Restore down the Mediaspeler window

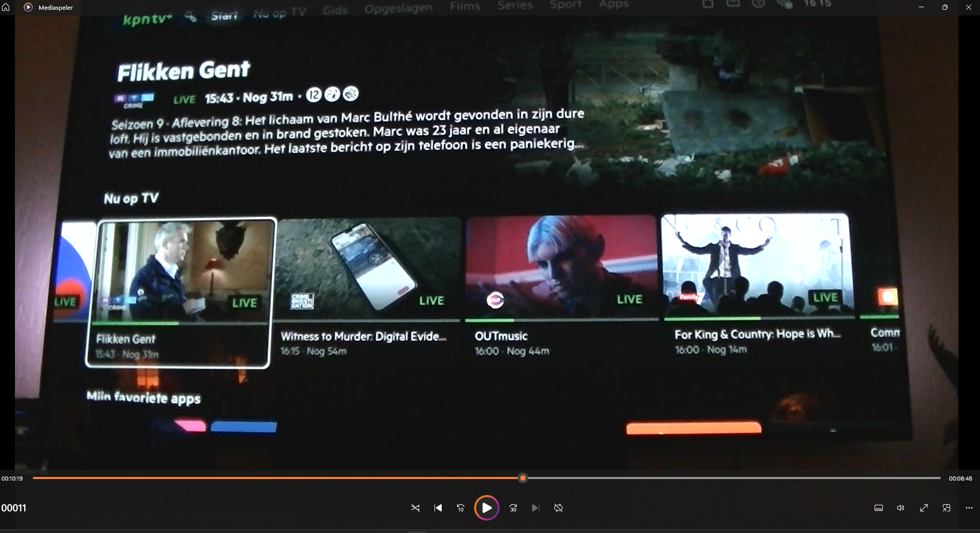click(945, 7)
